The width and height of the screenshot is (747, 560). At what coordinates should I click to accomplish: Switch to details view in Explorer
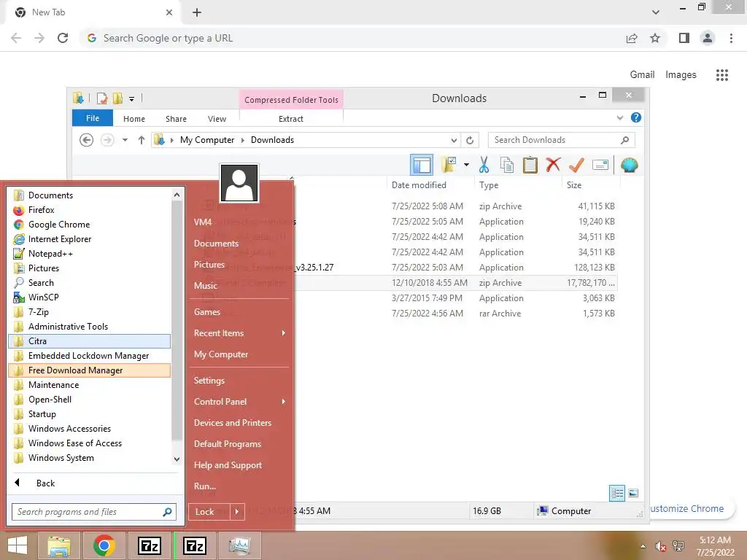pyautogui.click(x=617, y=494)
